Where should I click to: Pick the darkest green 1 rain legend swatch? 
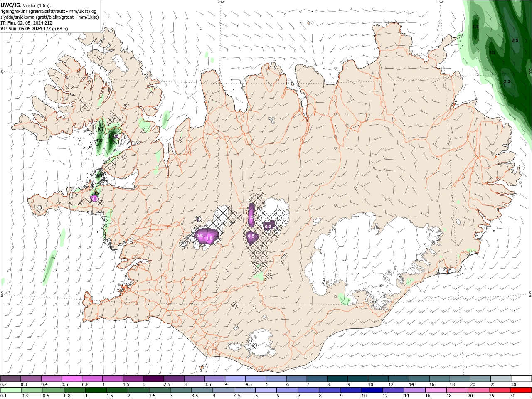pyautogui.click(x=96, y=390)
